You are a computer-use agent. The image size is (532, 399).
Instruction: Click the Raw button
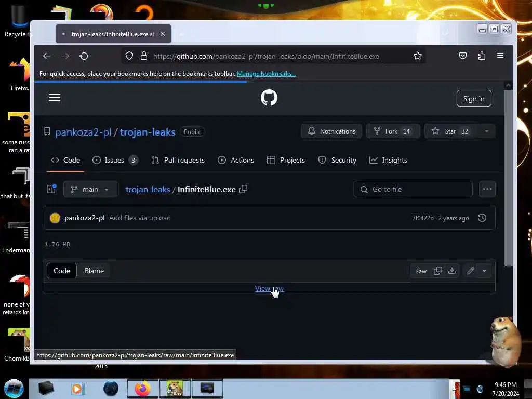pos(421,271)
